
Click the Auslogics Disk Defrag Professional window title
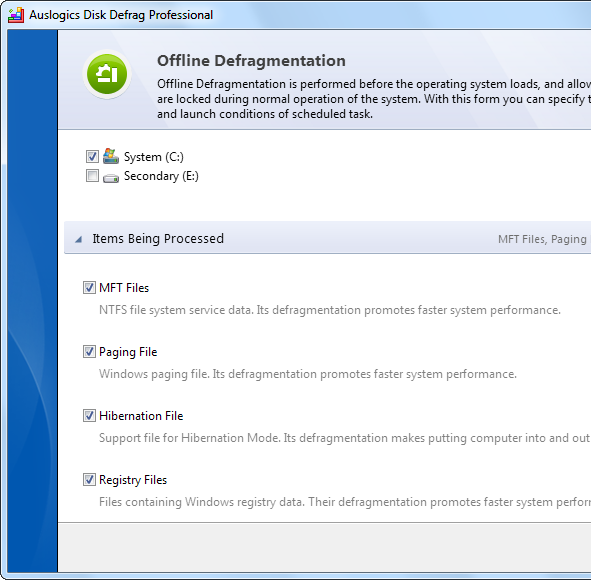[121, 15]
